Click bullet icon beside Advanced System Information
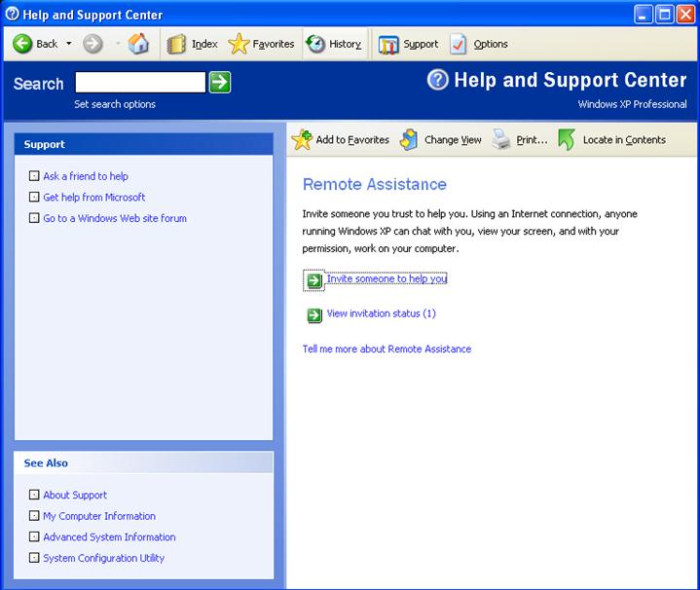 tap(34, 536)
